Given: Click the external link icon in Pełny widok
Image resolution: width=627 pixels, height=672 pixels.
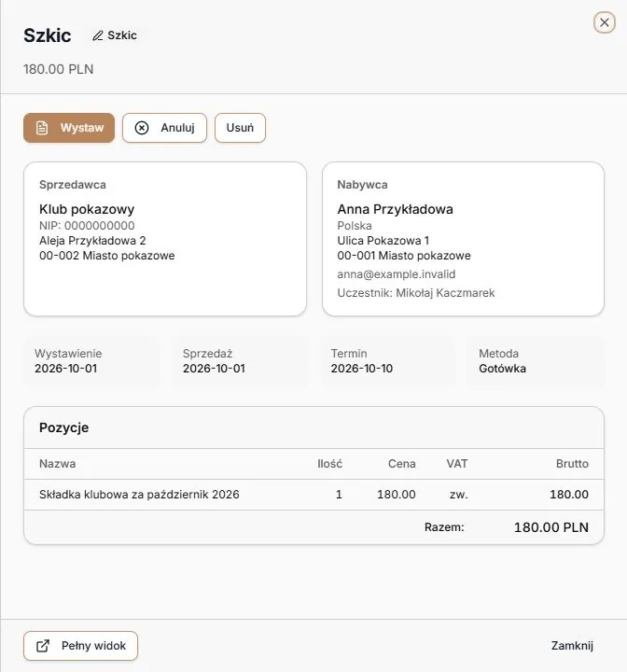Looking at the screenshot, I should [43, 646].
